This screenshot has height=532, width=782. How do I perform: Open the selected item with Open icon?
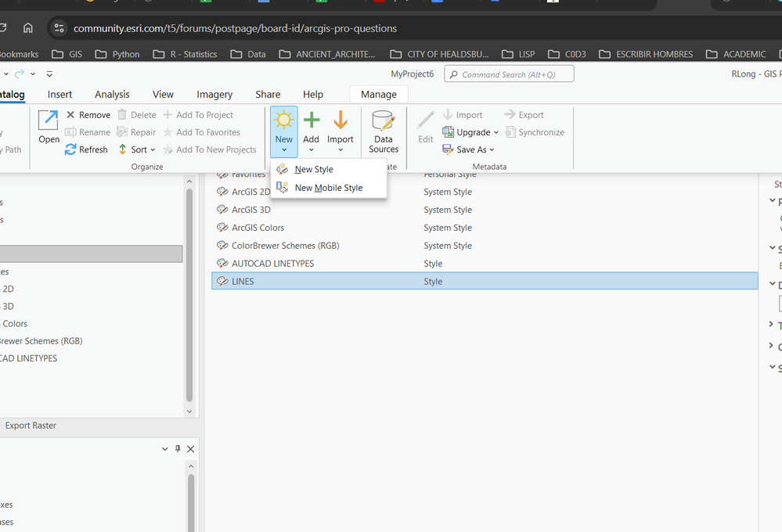49,120
